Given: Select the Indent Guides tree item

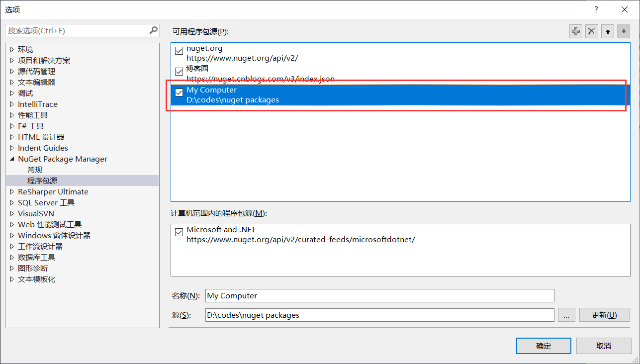Looking at the screenshot, I should [x=43, y=148].
